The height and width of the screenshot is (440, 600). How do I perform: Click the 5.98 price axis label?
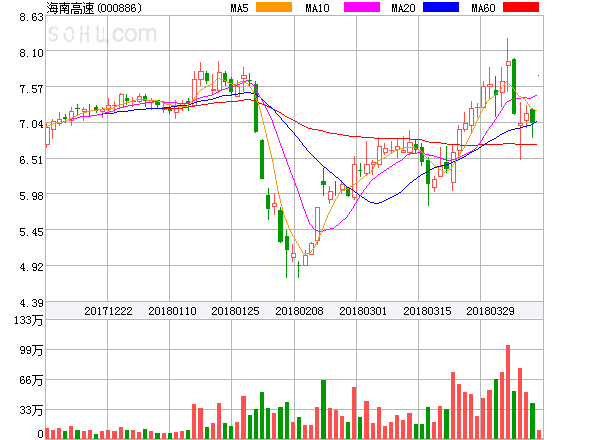[x=32, y=196]
